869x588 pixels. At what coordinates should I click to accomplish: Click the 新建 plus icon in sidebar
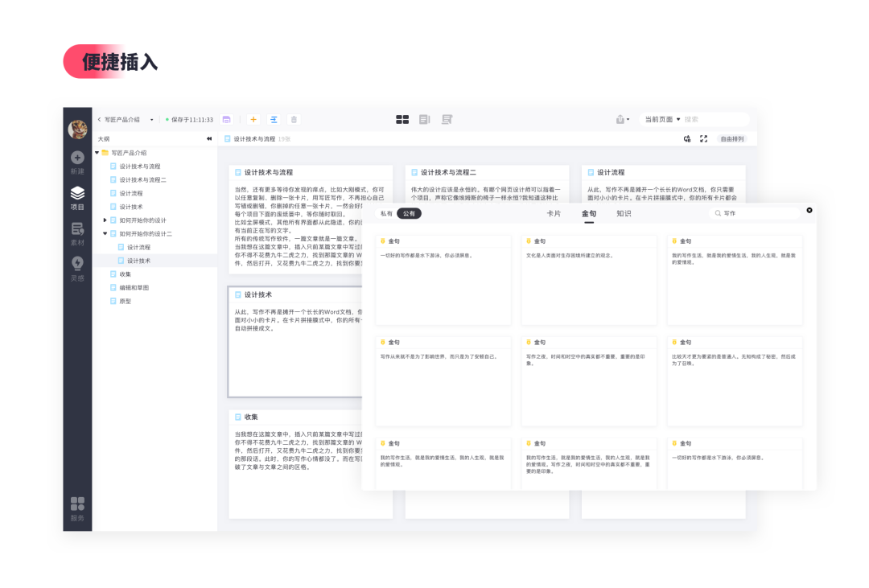coord(77,158)
